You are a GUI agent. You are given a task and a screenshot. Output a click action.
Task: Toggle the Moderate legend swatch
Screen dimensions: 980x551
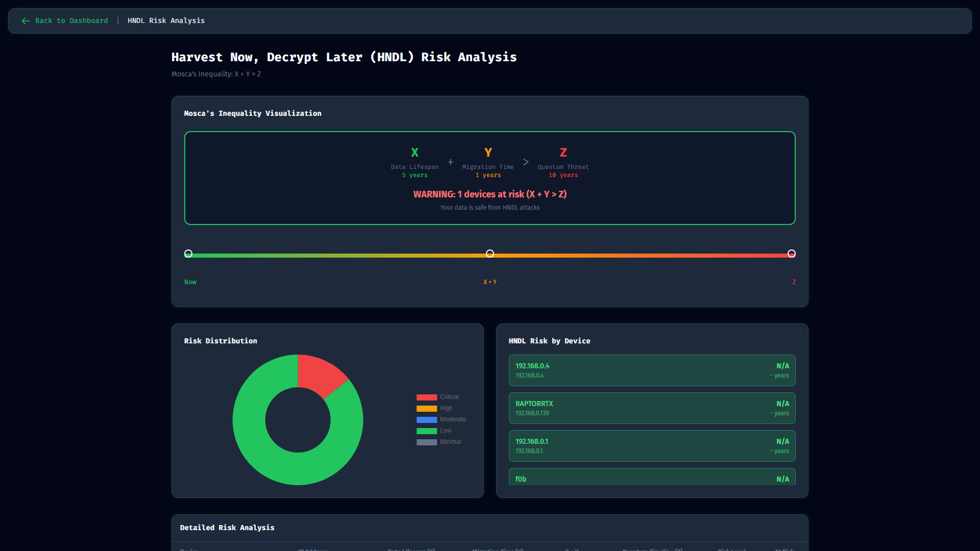[x=427, y=420]
